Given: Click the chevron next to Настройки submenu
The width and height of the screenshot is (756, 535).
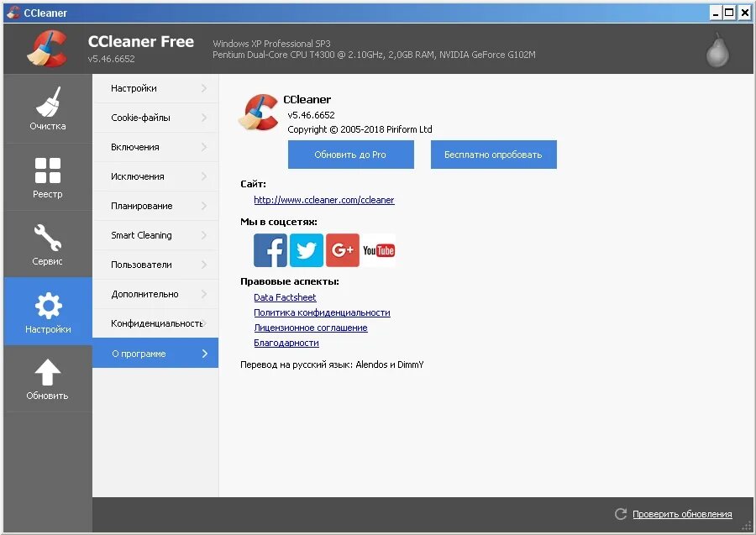Looking at the screenshot, I should (x=204, y=88).
